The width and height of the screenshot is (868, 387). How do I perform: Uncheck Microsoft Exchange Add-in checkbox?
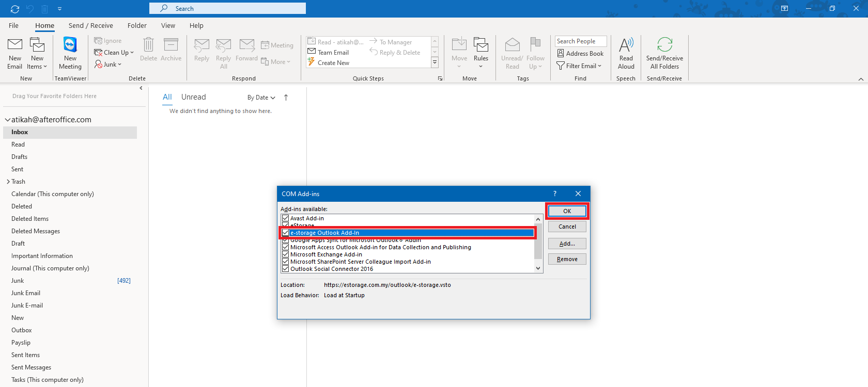(x=285, y=254)
